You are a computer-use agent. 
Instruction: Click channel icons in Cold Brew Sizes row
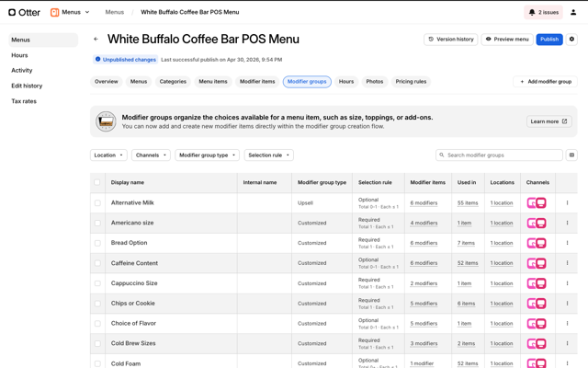tap(537, 343)
